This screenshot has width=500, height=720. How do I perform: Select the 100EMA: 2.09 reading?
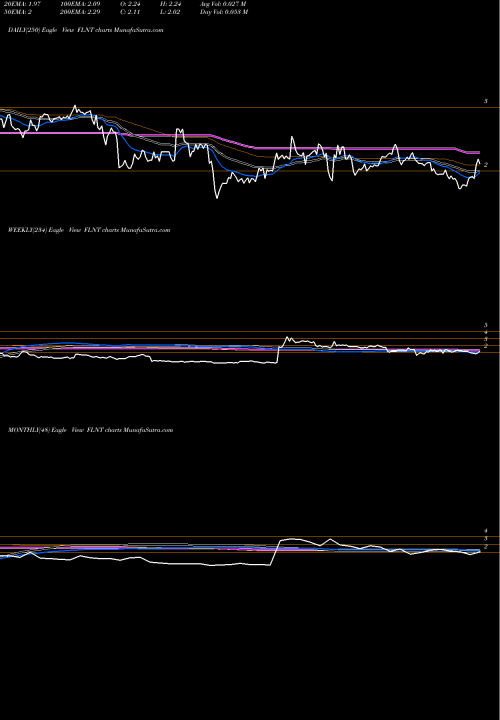pos(80,4)
